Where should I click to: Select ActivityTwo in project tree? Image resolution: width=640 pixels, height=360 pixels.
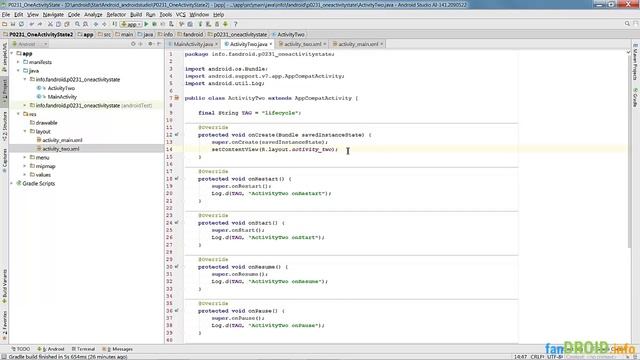pos(61,88)
